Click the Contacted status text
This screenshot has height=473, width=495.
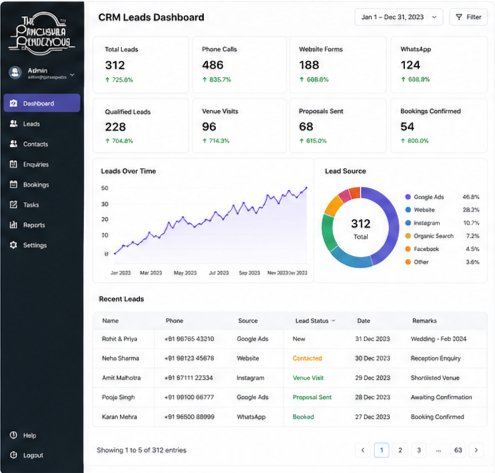point(307,358)
